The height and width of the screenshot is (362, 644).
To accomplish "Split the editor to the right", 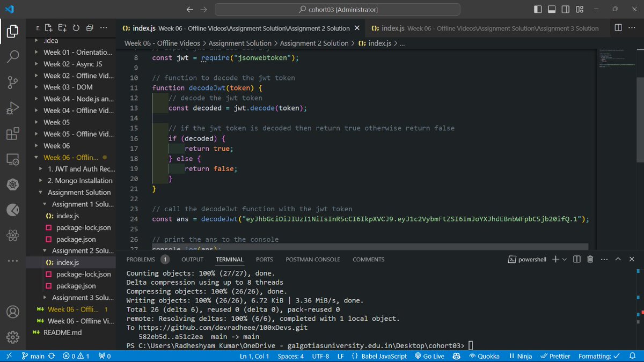I will tap(618, 28).
